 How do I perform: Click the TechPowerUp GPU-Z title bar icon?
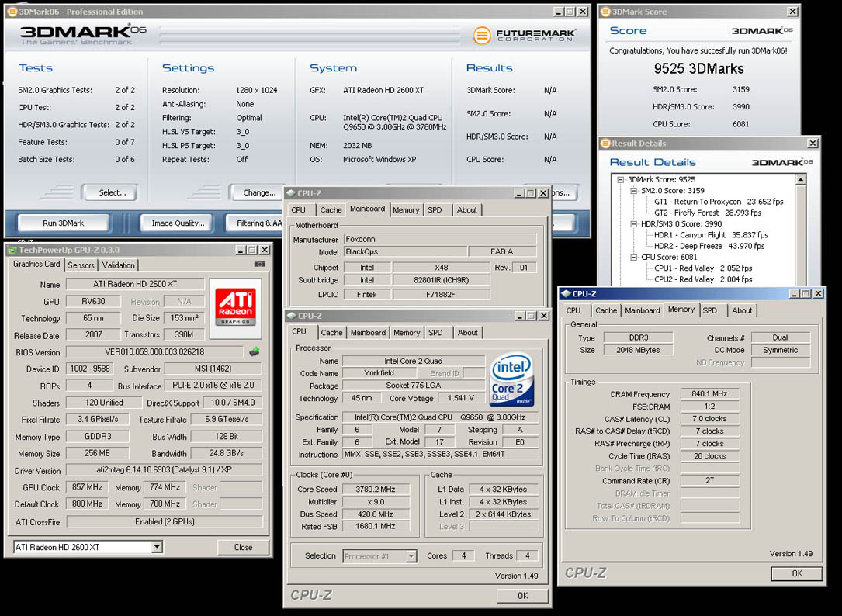click(12, 251)
